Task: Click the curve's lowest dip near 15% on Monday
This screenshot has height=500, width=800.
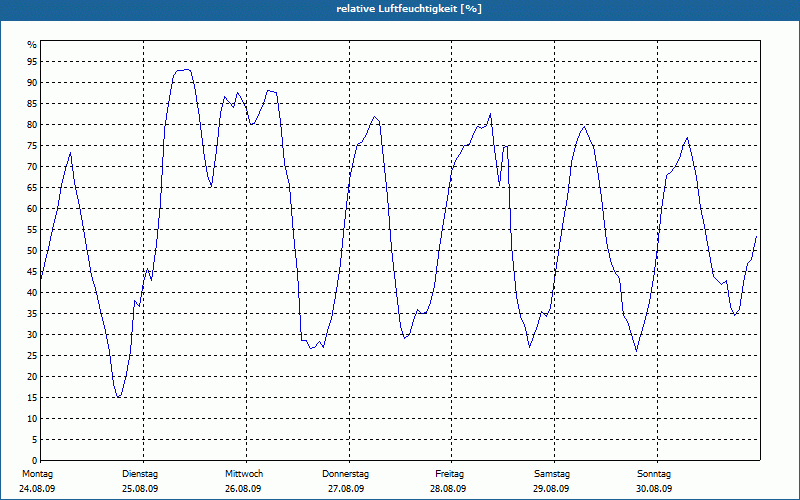Action: pos(118,397)
